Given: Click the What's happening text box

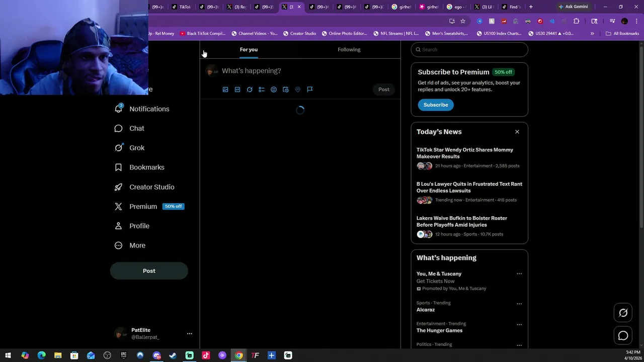Looking at the screenshot, I should click(308, 71).
